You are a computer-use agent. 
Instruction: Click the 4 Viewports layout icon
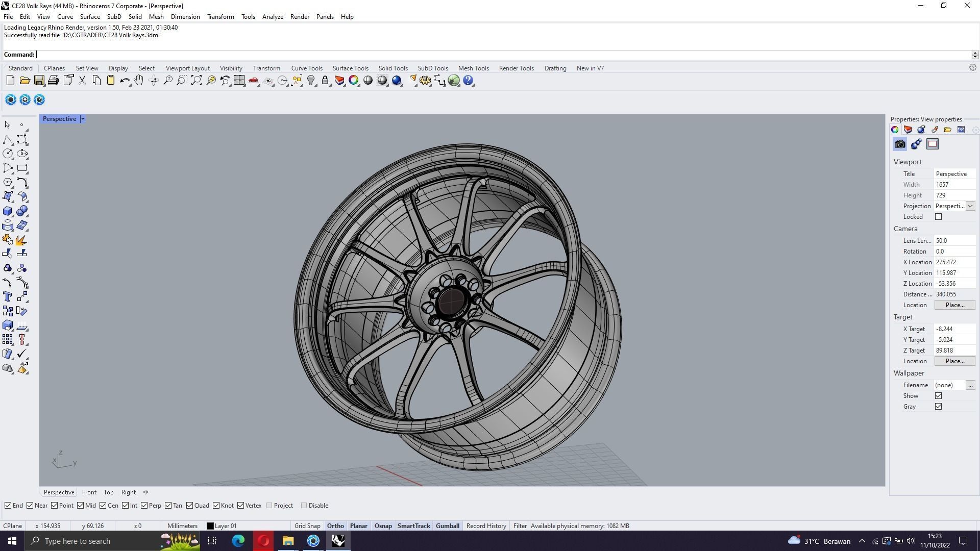click(x=239, y=81)
